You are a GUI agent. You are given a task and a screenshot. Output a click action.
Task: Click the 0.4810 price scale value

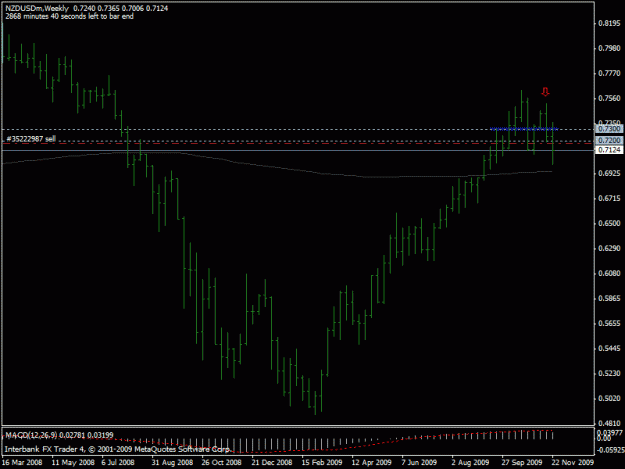coord(609,423)
